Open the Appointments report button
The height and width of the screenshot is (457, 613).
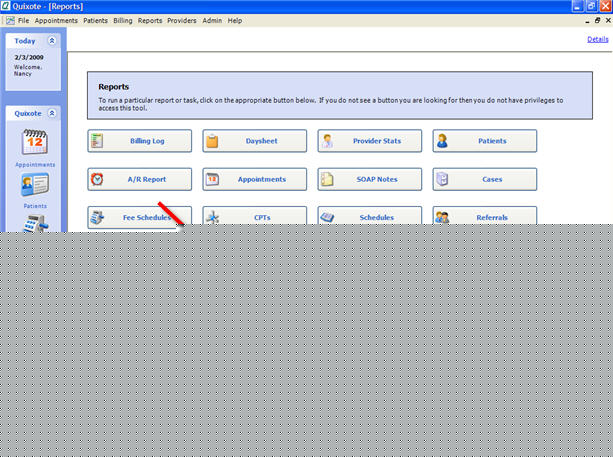coord(255,179)
